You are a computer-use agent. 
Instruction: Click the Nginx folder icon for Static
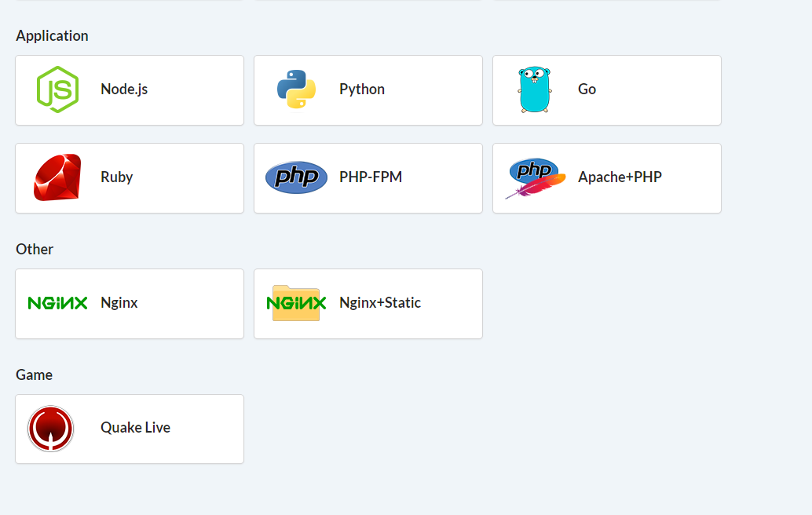296,303
